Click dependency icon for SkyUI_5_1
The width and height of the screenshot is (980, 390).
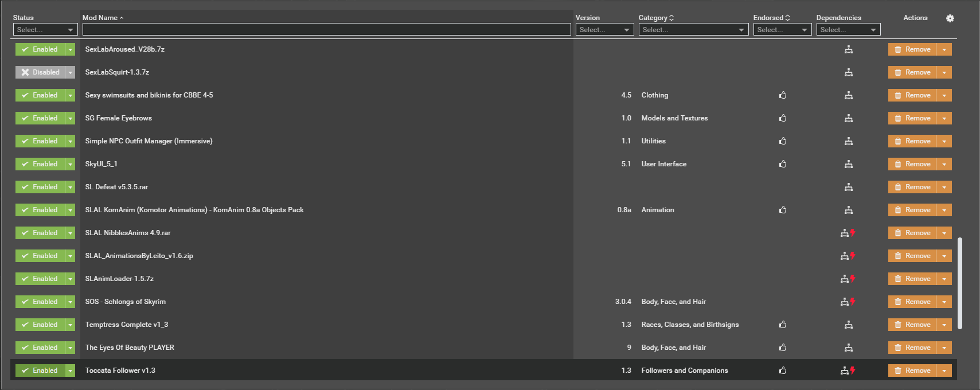849,164
